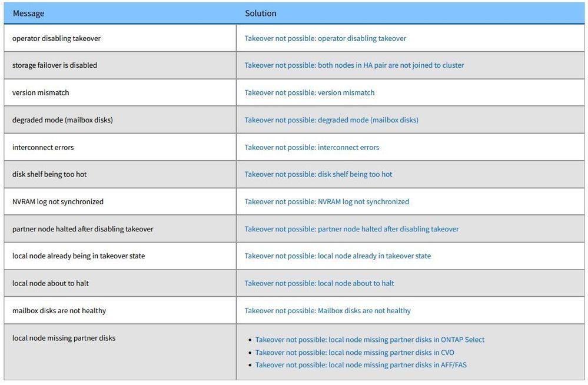Open the missing partner disks in CVO link
This screenshot has height=385, width=588.
(x=354, y=353)
